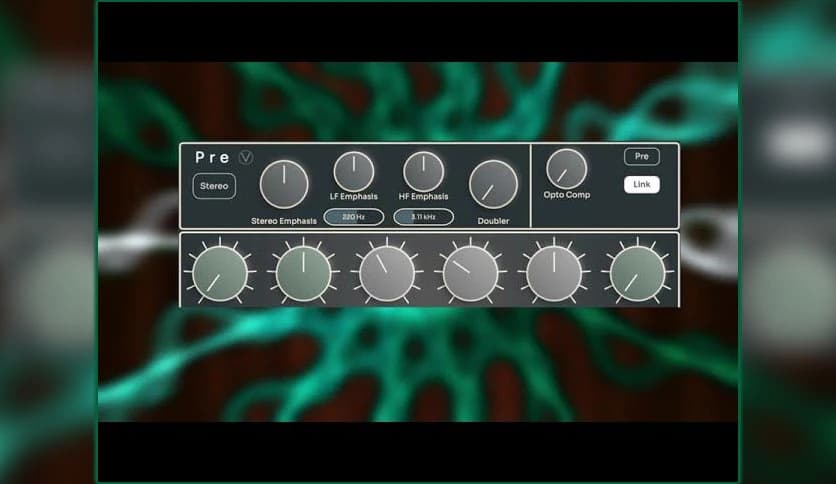
Task: Click the LF Emphasis knob
Action: (x=353, y=172)
